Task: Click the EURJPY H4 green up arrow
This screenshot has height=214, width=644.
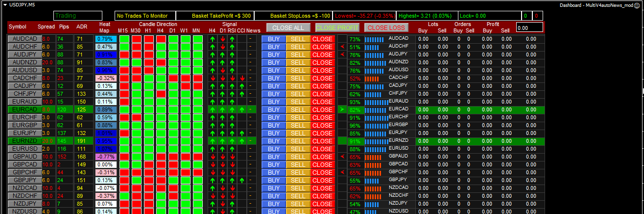Action: click(x=212, y=133)
